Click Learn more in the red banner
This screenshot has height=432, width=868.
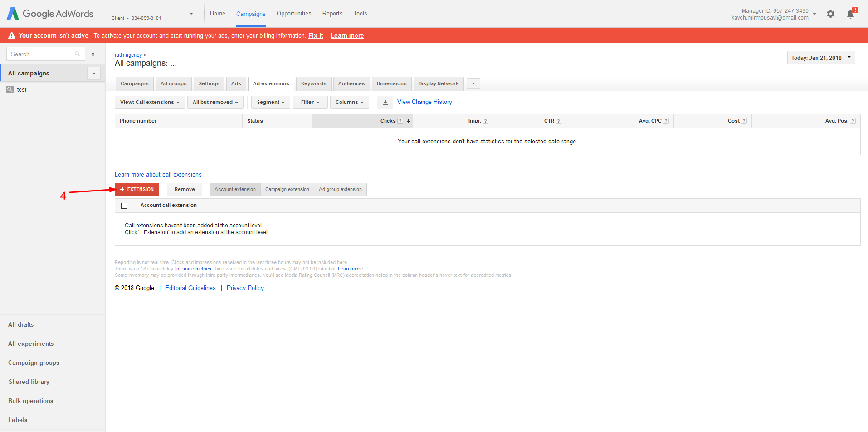point(347,35)
